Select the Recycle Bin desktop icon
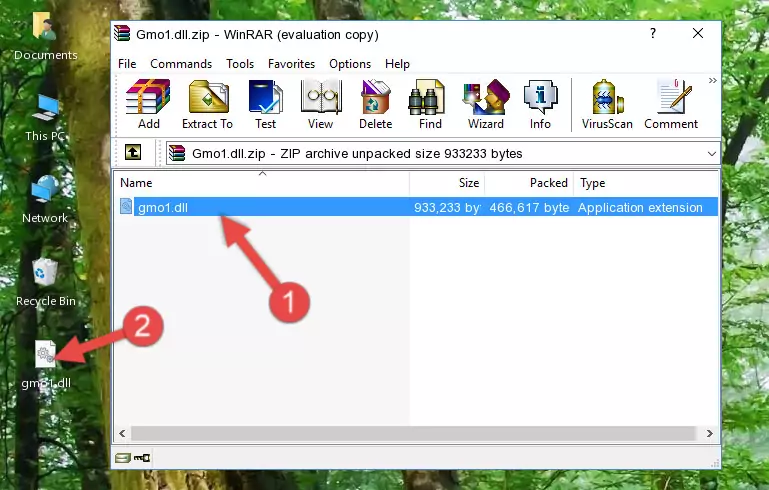This screenshot has width=769, height=490. pyautogui.click(x=46, y=283)
